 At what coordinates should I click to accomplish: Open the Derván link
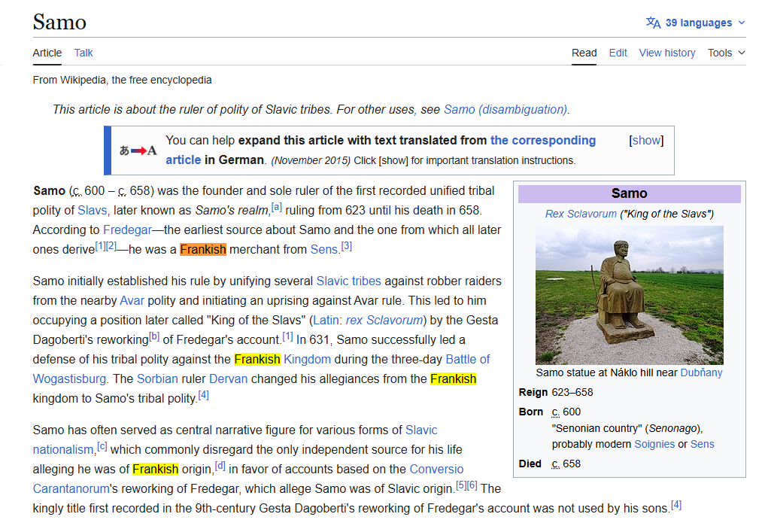click(x=228, y=378)
